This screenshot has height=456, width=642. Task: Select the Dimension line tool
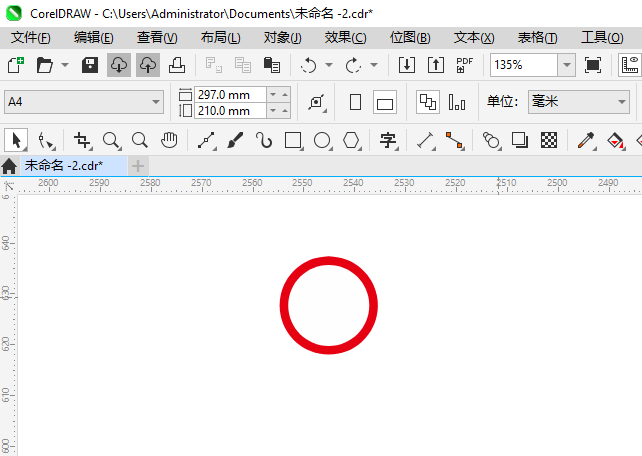pos(425,140)
